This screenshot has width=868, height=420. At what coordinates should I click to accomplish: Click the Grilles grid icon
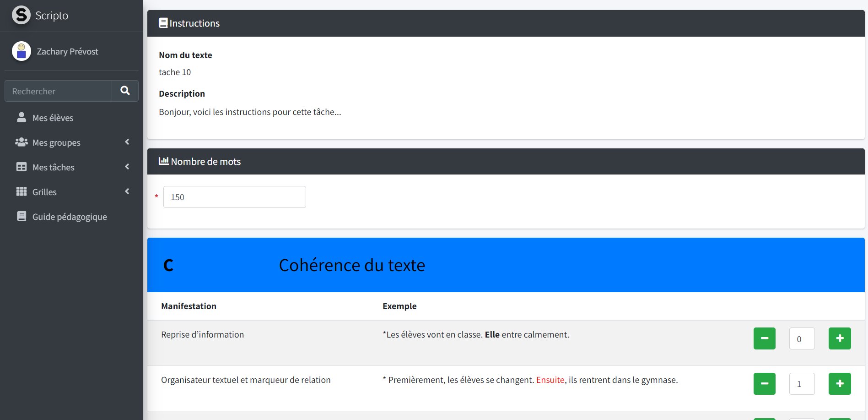pyautogui.click(x=21, y=191)
